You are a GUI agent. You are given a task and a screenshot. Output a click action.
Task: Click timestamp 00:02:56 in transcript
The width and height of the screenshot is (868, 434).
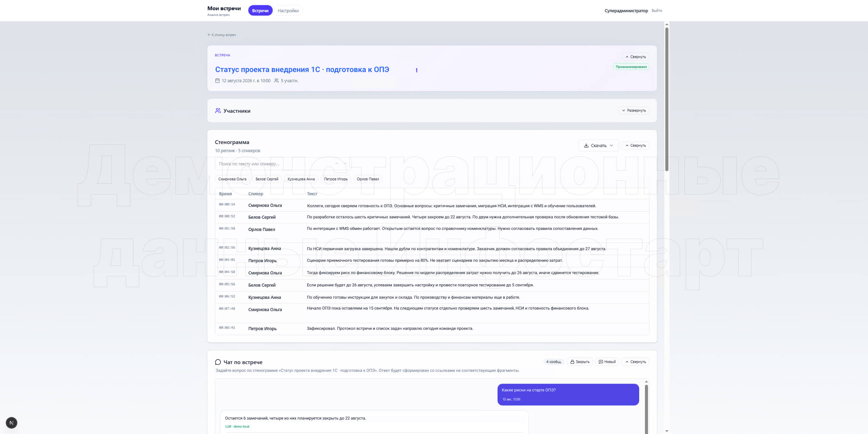click(227, 247)
